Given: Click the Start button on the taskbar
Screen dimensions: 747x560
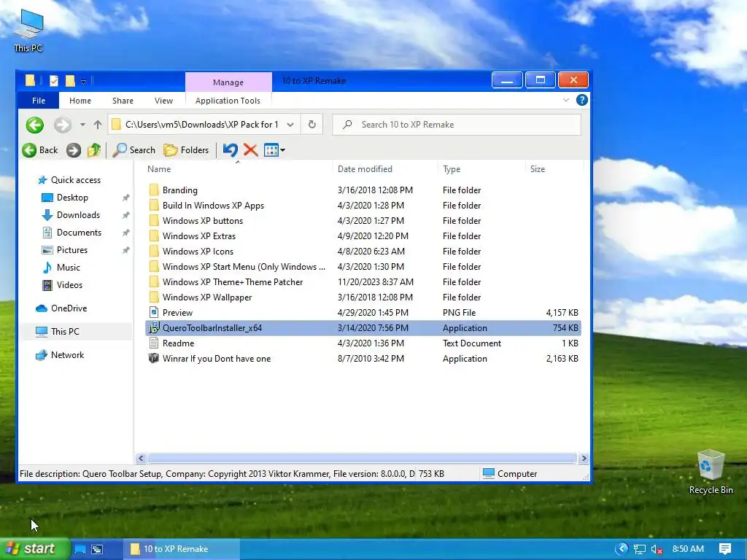Looking at the screenshot, I should click(x=35, y=548).
